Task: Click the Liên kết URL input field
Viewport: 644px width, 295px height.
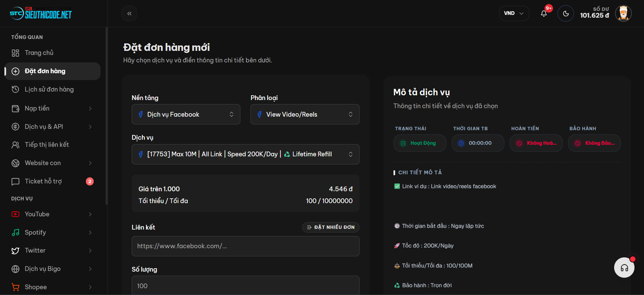Action: 245,246
